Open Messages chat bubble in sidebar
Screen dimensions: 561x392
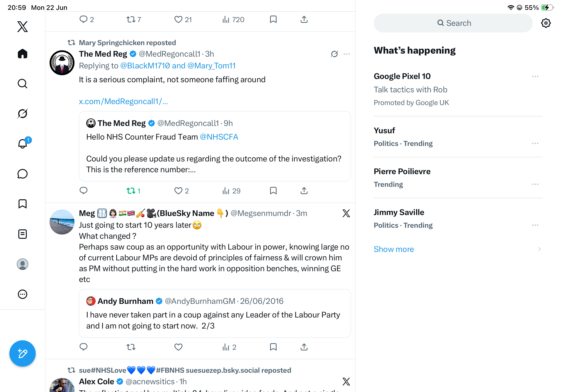click(x=23, y=174)
